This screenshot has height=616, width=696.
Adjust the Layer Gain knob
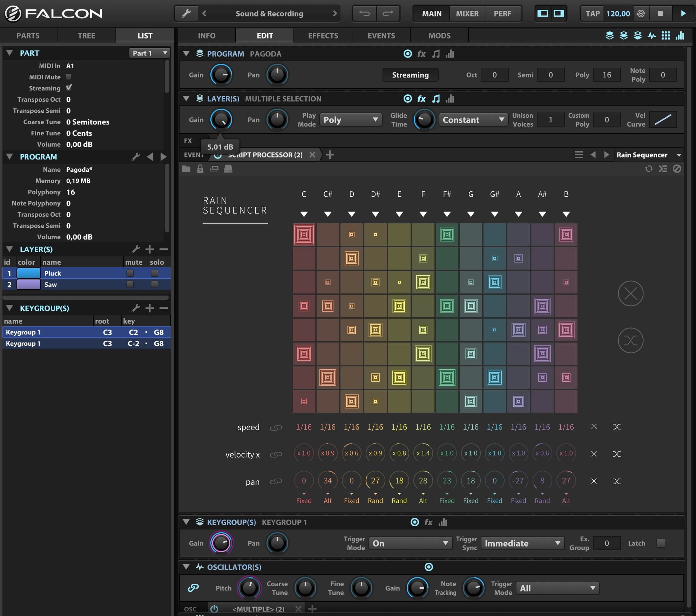pos(221,120)
